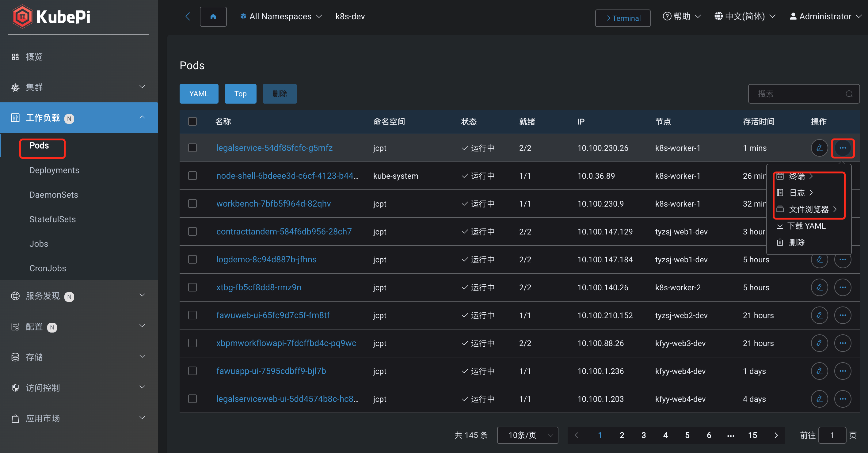The height and width of the screenshot is (453, 868).
Task: Select checkbox for logdemo-8c94d887b-jfhns pod
Action: click(x=192, y=260)
